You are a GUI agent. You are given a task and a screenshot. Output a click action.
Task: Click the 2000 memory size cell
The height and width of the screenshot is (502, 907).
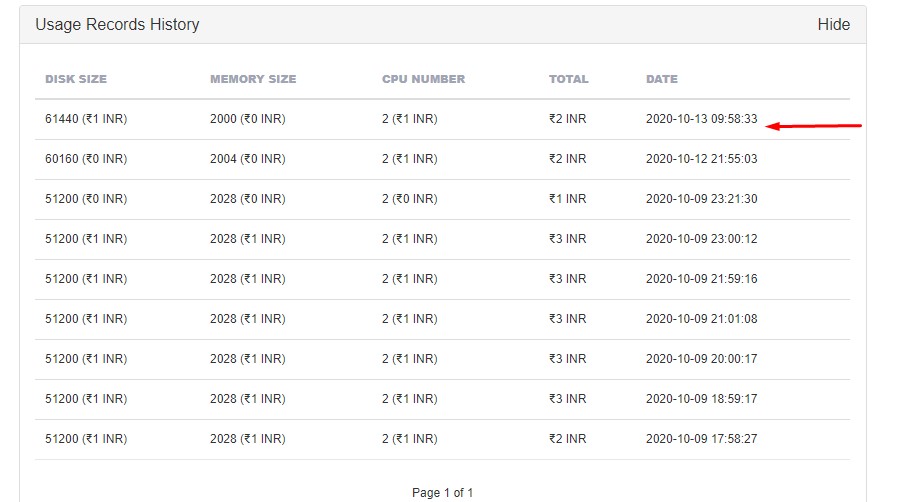247,119
